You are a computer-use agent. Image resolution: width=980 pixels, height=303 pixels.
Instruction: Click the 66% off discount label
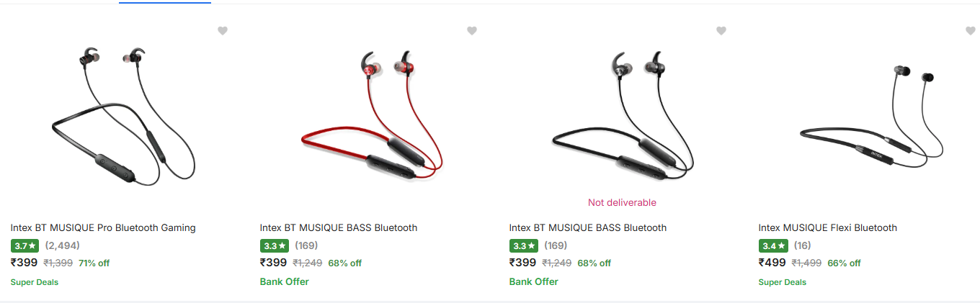coord(844,263)
